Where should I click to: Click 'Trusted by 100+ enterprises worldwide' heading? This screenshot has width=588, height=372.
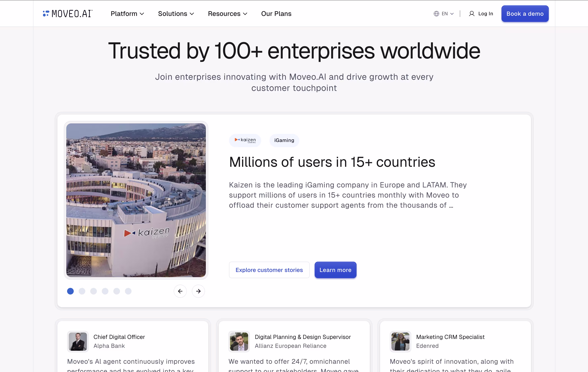tap(294, 51)
